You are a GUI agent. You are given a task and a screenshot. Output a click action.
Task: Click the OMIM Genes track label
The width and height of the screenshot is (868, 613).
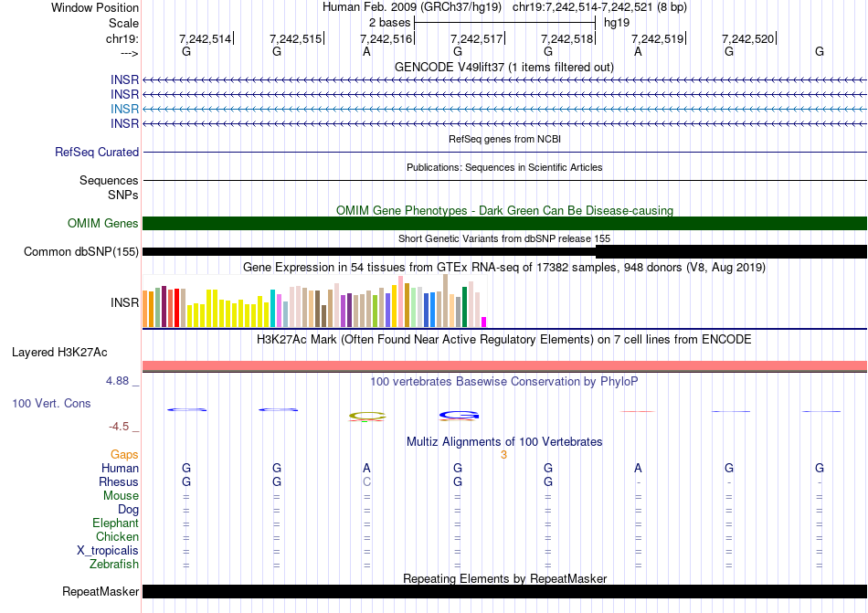103,224
